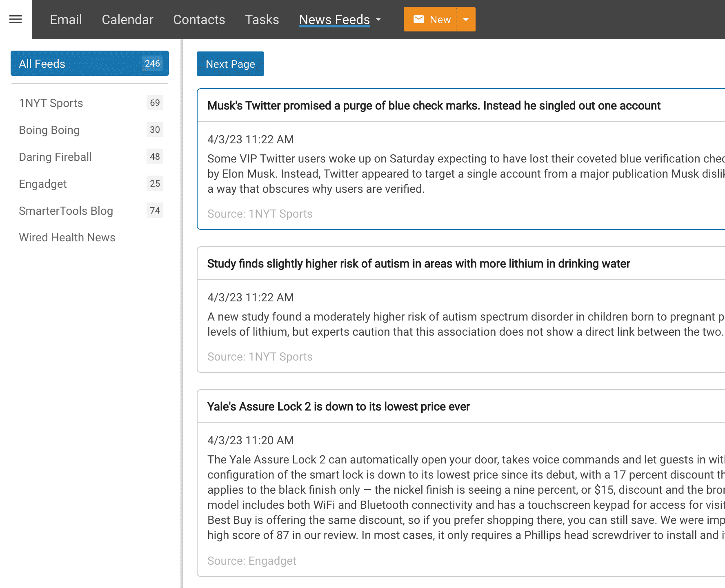The image size is (725, 588).
Task: Click the 48 count next to Daring Fireball
Action: (x=155, y=156)
